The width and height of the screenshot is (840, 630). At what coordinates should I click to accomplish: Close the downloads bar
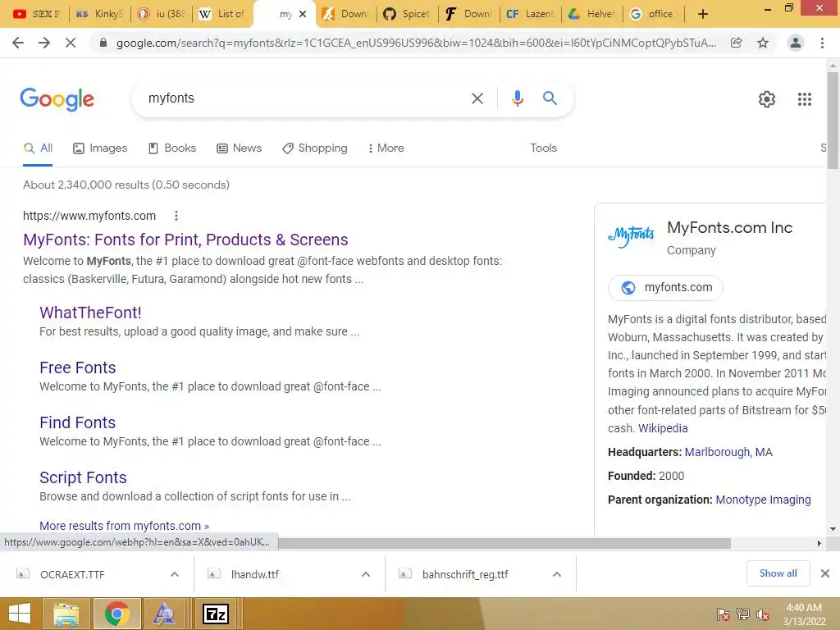(825, 573)
